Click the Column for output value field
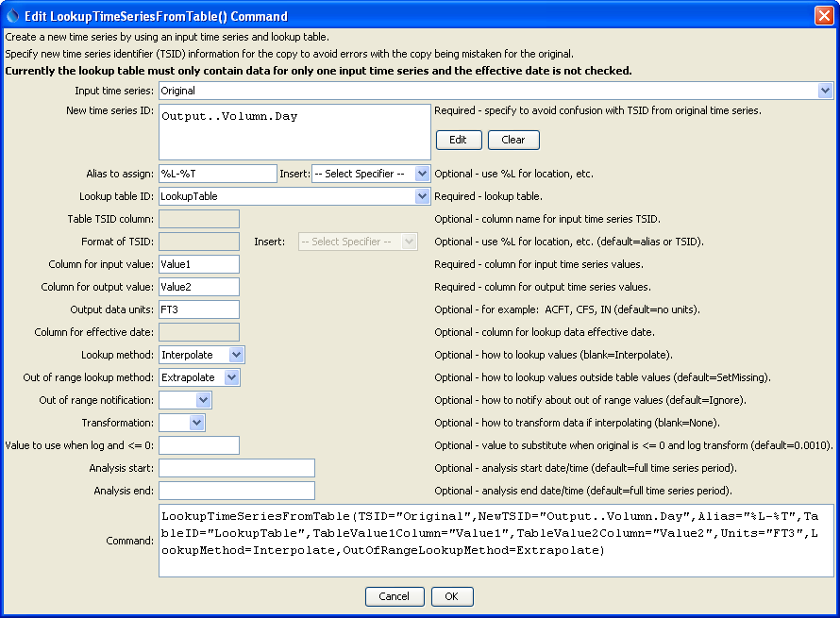Image resolution: width=840 pixels, height=618 pixels. tap(198, 287)
